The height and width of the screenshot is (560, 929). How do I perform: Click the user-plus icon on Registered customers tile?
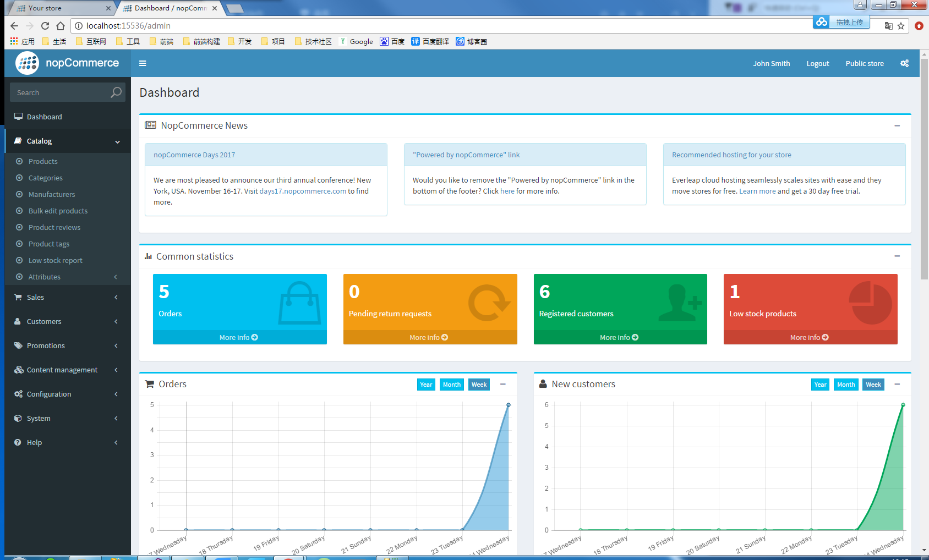680,303
